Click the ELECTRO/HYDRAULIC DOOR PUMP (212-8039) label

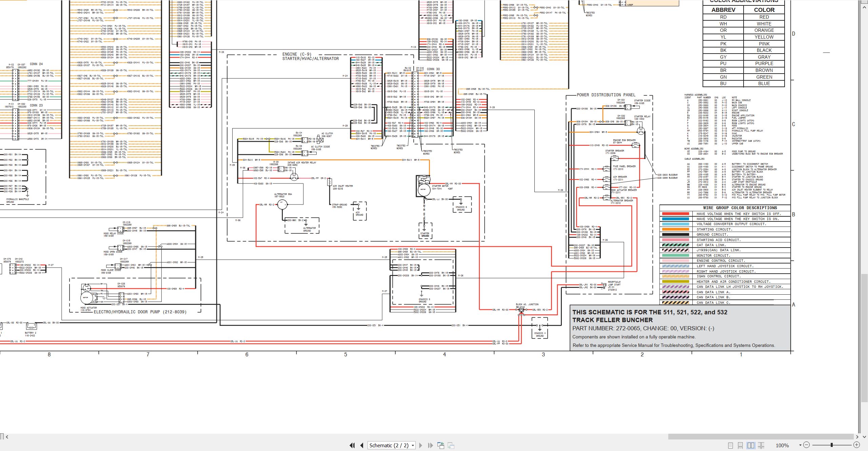pyautogui.click(x=140, y=312)
